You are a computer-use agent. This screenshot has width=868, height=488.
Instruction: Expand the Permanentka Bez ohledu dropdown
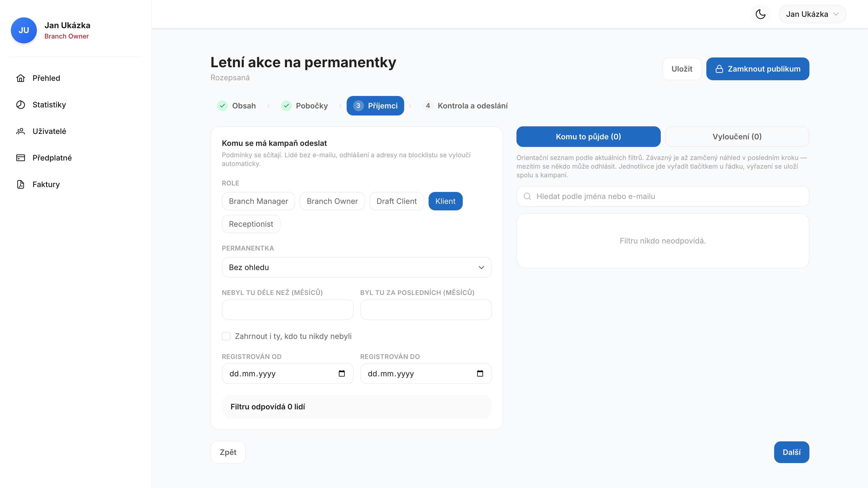357,267
